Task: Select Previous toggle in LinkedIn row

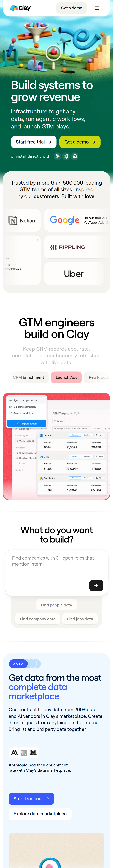Action: [x=87, y=435]
